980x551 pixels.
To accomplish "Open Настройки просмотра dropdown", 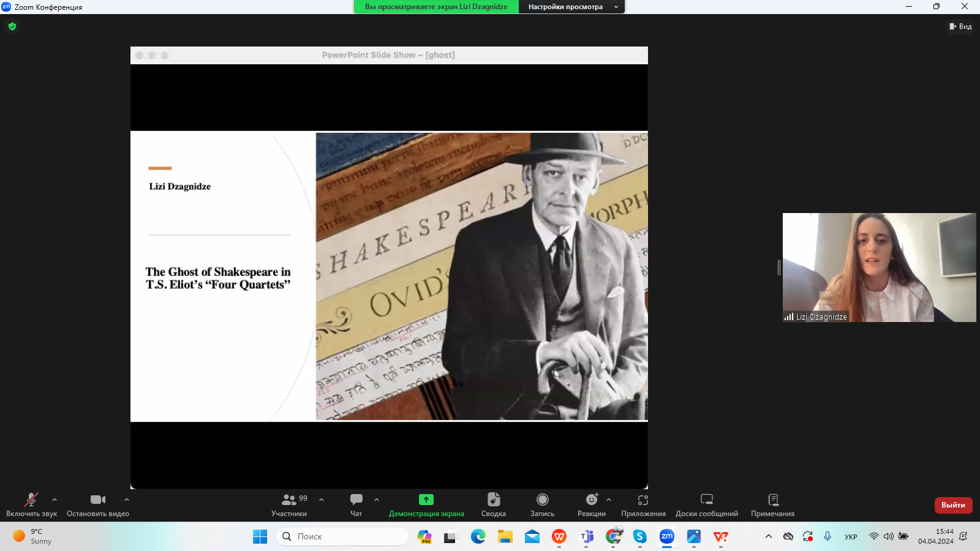I will point(571,7).
